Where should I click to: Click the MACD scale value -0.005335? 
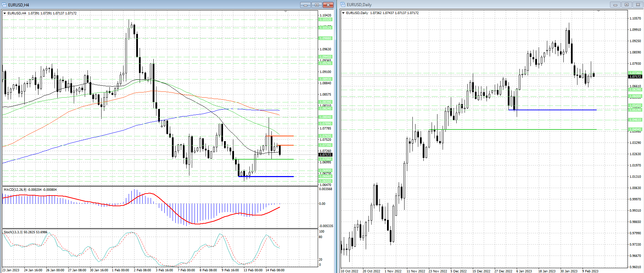pos(326,226)
